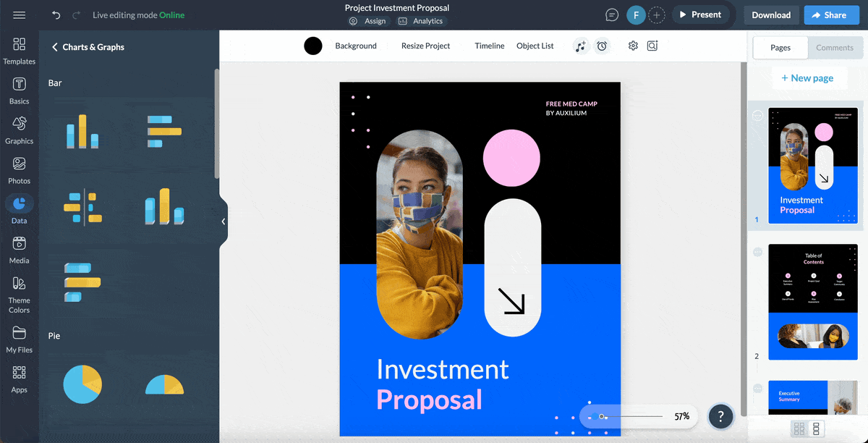Open the Apps panel in the sidebar
Image resolution: width=868 pixels, height=443 pixels.
[x=20, y=378]
